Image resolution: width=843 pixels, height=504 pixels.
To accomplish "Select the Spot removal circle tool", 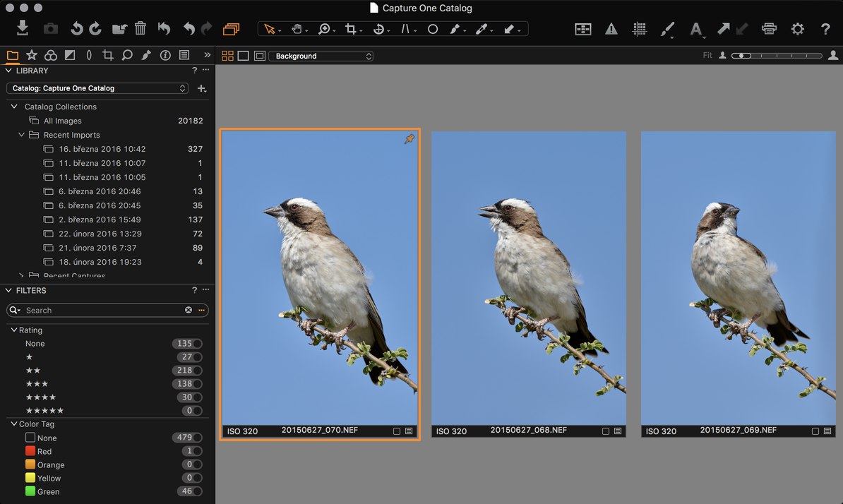I will [x=432, y=29].
